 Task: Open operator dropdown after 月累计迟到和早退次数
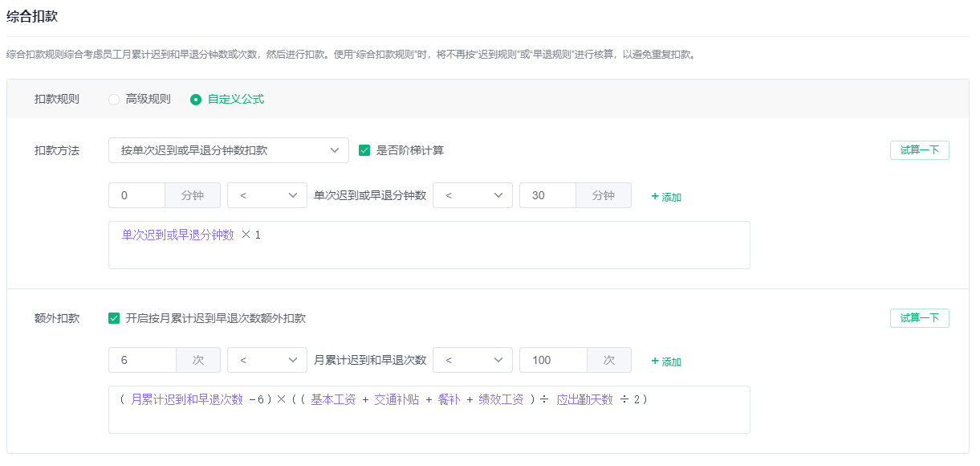pyautogui.click(x=473, y=360)
